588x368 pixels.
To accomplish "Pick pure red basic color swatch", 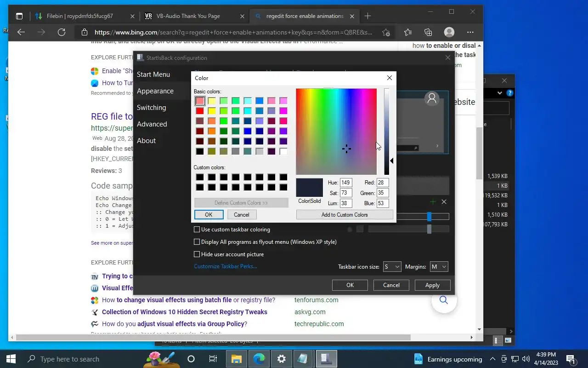I will (200, 111).
